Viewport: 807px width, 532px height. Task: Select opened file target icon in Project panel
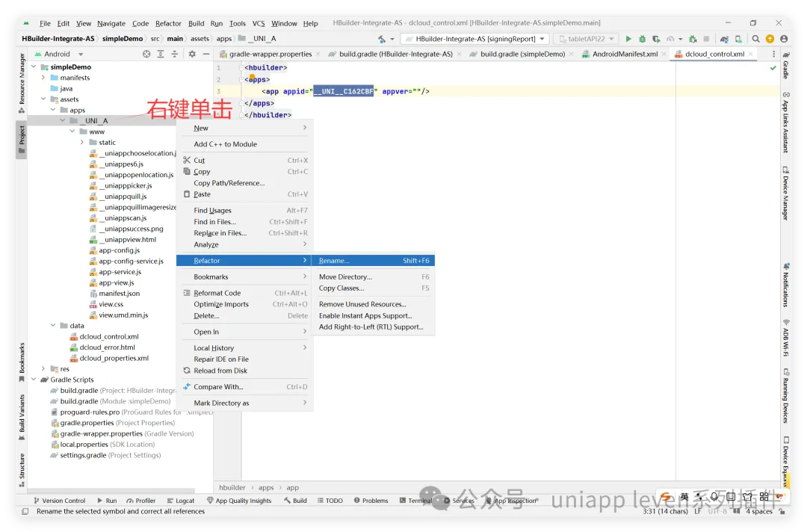[x=146, y=54]
